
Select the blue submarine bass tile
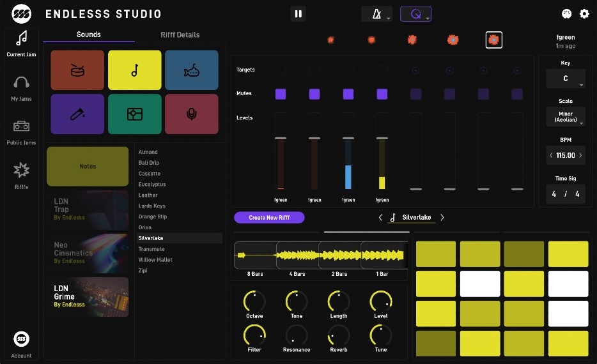coord(192,70)
